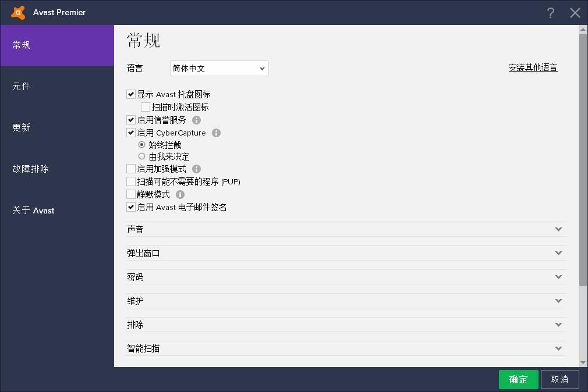Viewport: 588px width, 392px height.
Task: Show info tooltip for 启用 CyberCapture
Action: click(216, 133)
